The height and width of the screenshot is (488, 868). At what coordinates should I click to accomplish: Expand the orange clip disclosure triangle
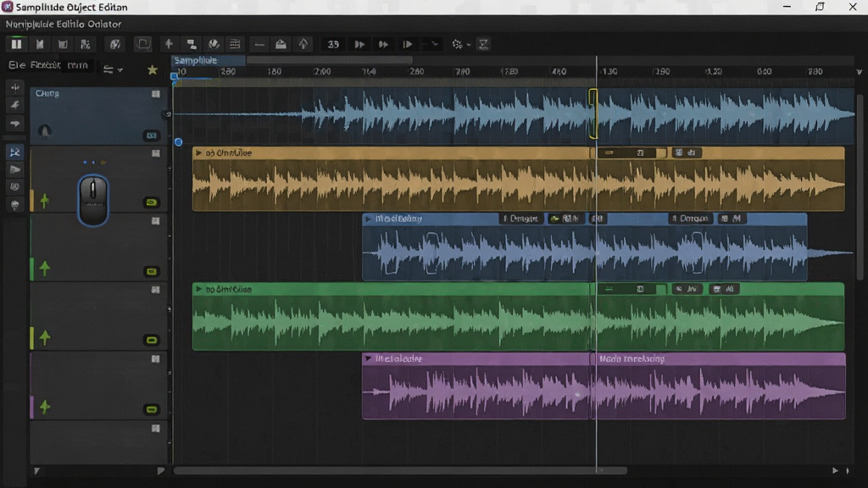[198, 152]
